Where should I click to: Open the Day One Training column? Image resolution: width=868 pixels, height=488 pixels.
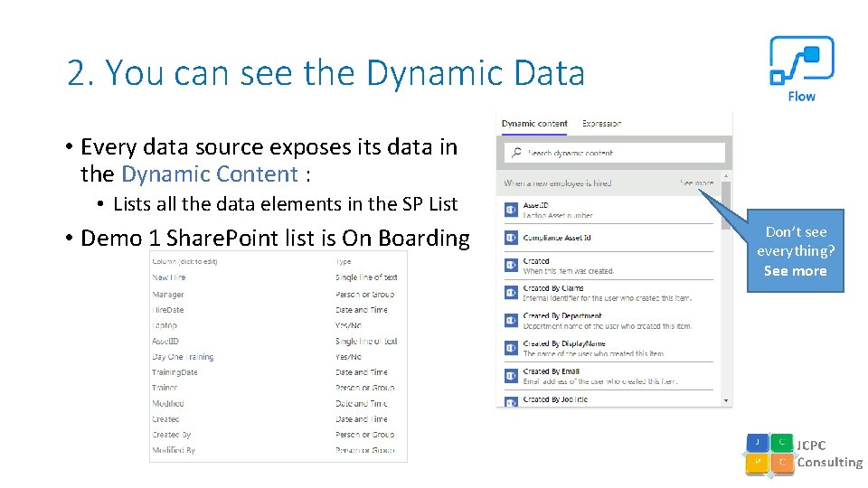click(x=183, y=357)
